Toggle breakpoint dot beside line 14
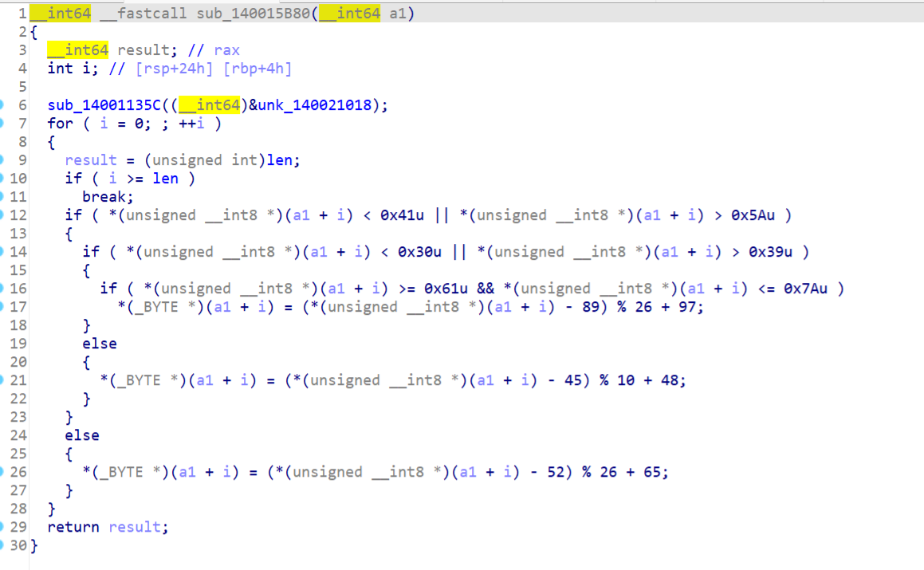Screen dimensions: 924x570 pyautogui.click(x=2, y=252)
